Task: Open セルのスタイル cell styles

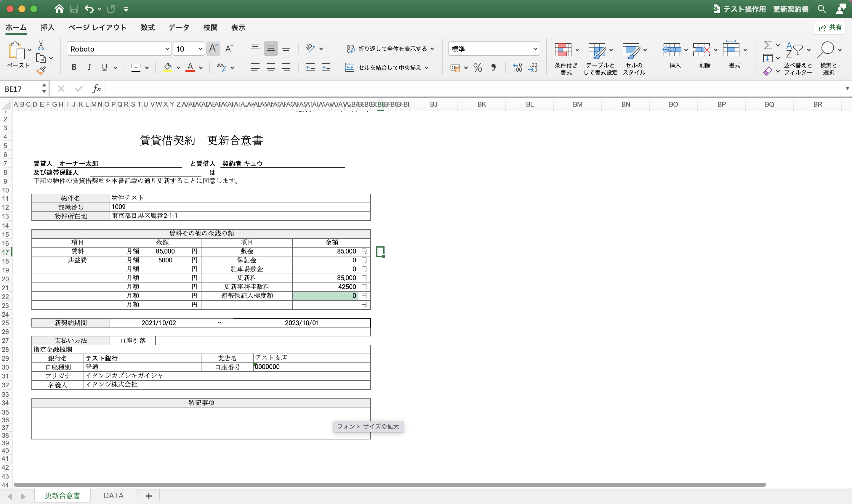Action: [x=634, y=58]
